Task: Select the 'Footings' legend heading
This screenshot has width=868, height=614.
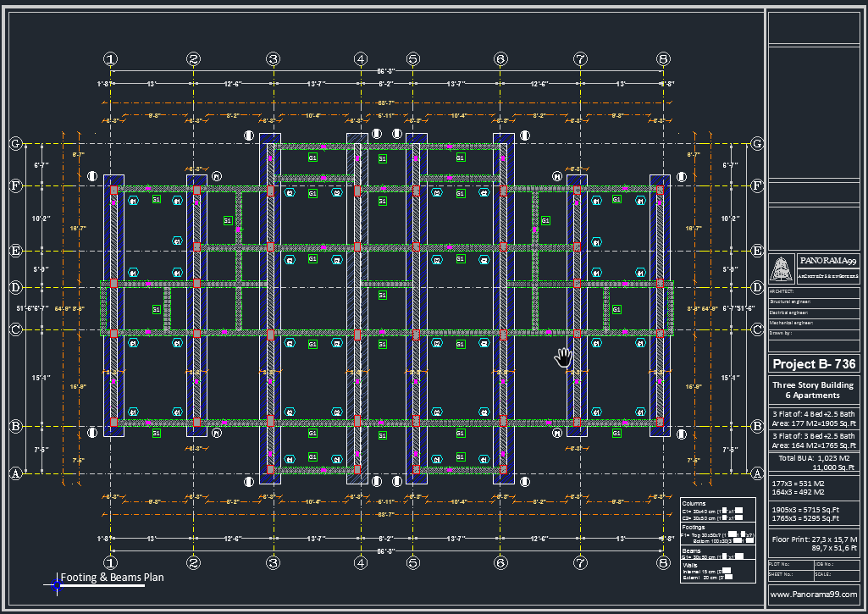Action: coord(694,527)
